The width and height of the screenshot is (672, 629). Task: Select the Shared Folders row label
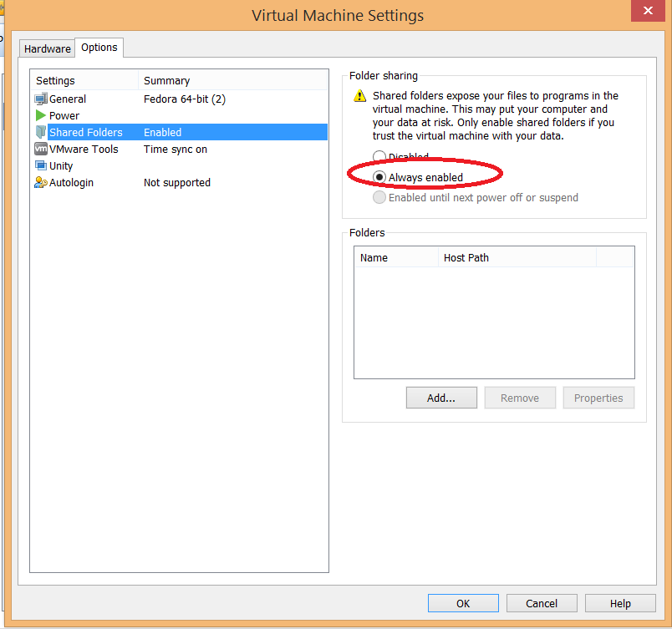point(86,132)
